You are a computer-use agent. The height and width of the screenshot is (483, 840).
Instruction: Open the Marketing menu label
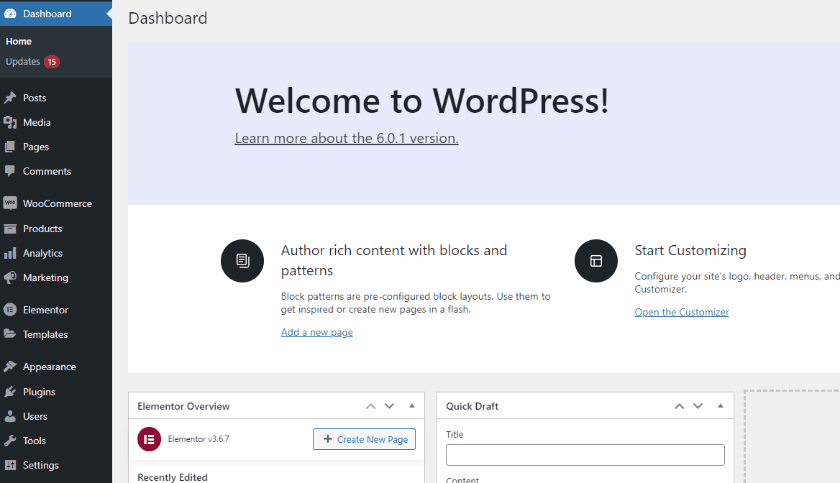[46, 277]
